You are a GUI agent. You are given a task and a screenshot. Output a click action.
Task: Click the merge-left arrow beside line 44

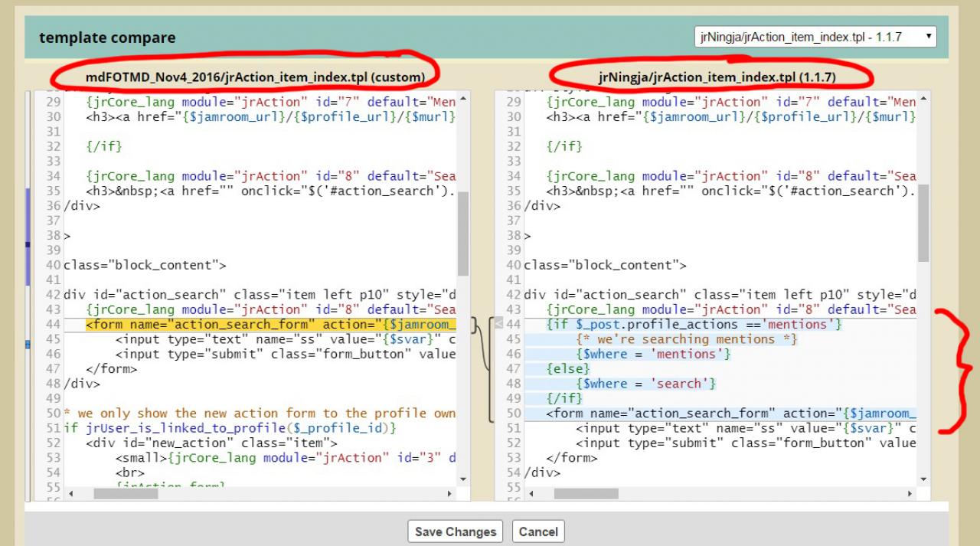pos(498,325)
